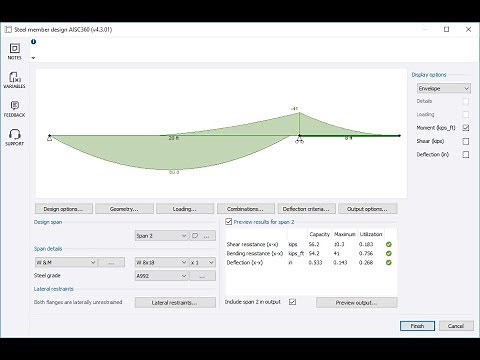Click the ellipsis button beside W & M
The image size is (480, 360).
point(112,262)
